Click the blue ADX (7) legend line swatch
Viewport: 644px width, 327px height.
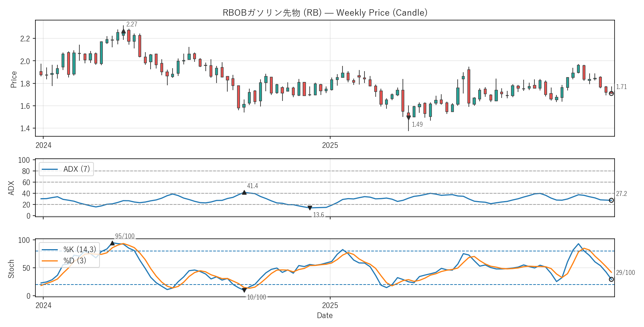(x=50, y=169)
